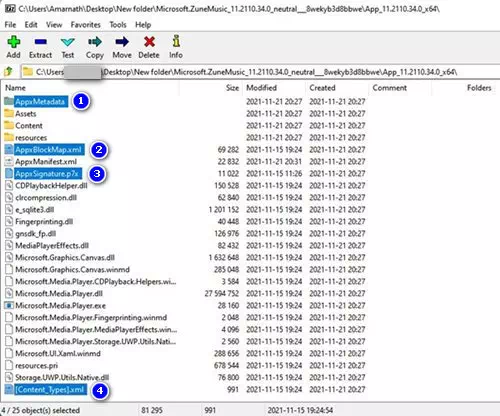
Task: Select the Microsoft.UI.Xaml.winmd file name
Action: pos(58,354)
